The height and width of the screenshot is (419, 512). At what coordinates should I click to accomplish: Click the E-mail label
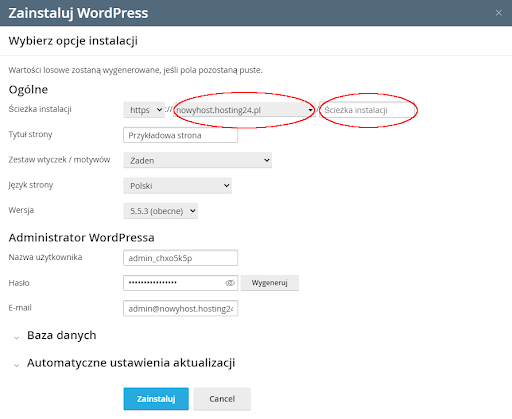click(20, 308)
